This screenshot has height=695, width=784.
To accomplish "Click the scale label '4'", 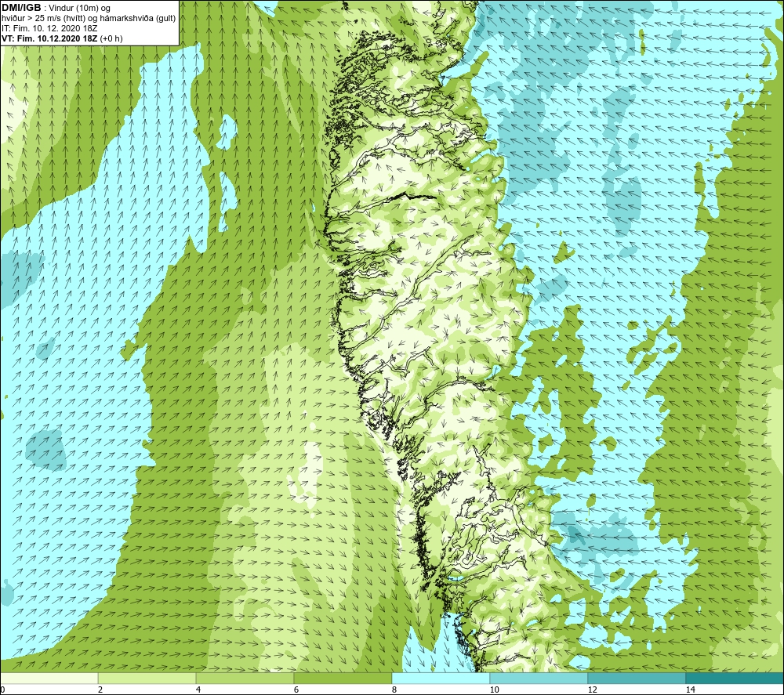I will click(198, 690).
